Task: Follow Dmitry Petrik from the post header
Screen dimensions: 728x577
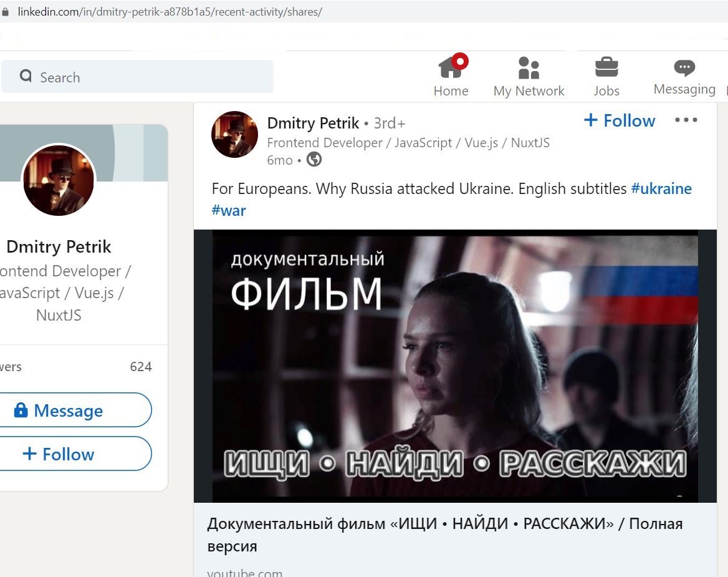Action: click(620, 120)
